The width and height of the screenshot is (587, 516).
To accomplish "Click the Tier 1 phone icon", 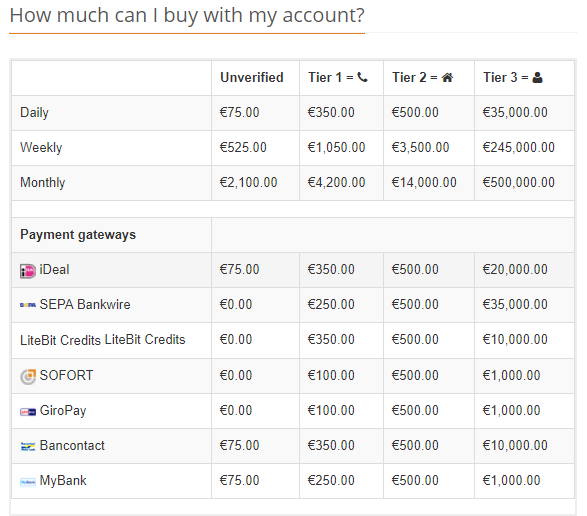I will pyautogui.click(x=362, y=78).
